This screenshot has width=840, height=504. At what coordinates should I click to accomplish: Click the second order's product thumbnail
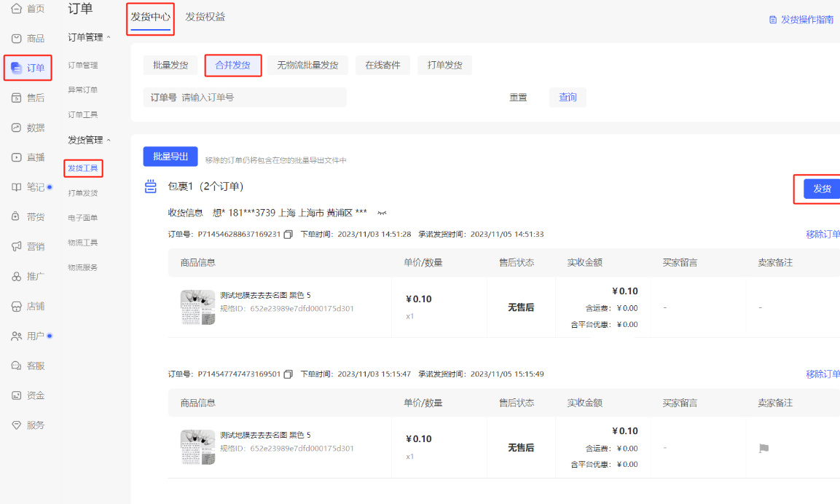pyautogui.click(x=197, y=447)
